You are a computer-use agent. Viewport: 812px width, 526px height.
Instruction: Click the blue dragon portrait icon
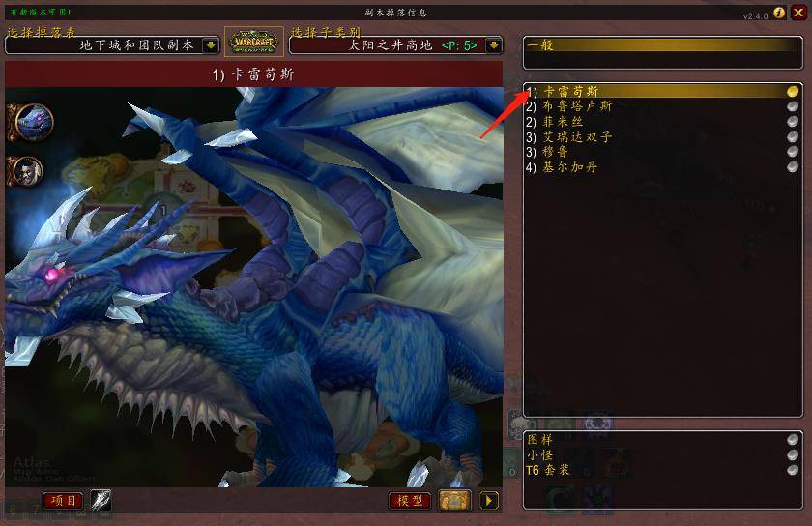(x=32, y=122)
